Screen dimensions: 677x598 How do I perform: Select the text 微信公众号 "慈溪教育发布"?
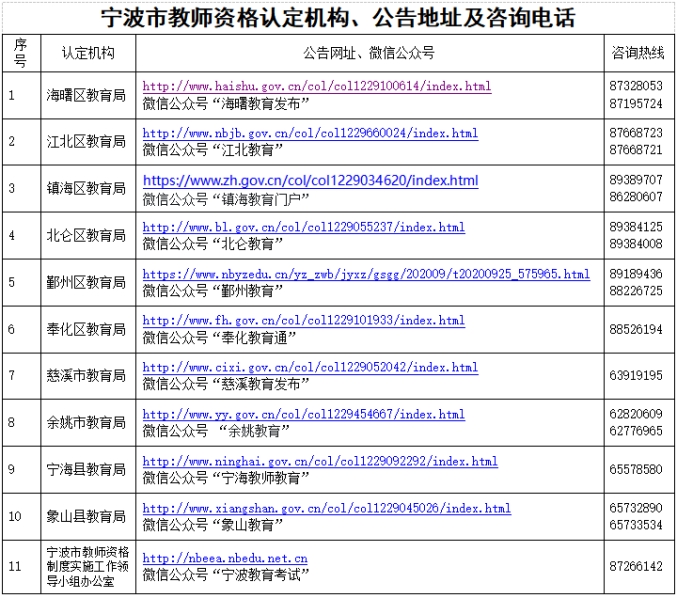click(x=226, y=384)
